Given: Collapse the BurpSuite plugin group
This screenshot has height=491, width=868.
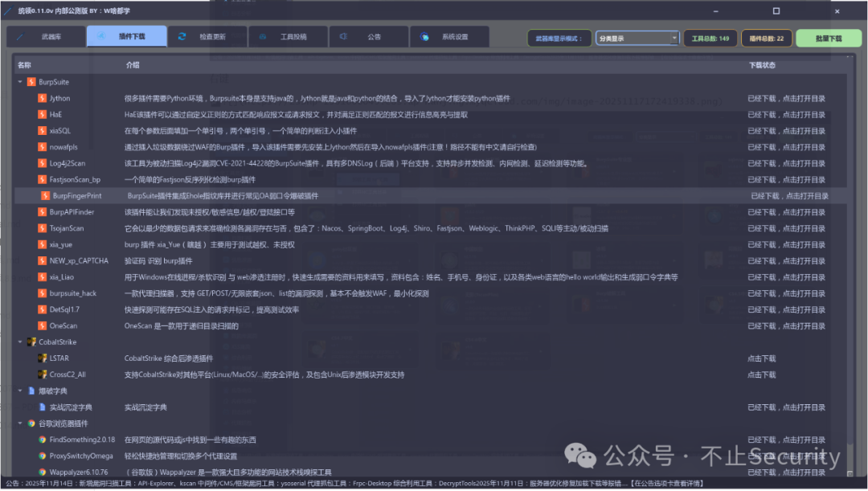Looking at the screenshot, I should 20,81.
